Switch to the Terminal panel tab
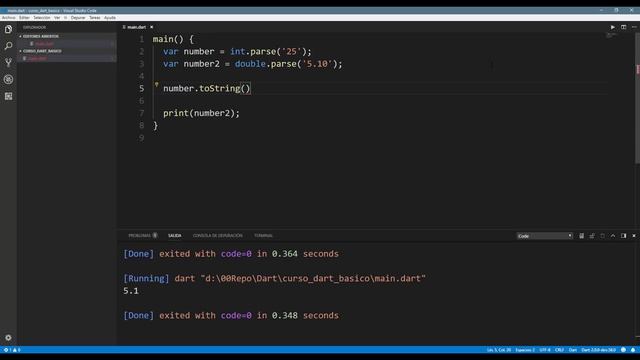The image size is (640, 360). coord(263,236)
